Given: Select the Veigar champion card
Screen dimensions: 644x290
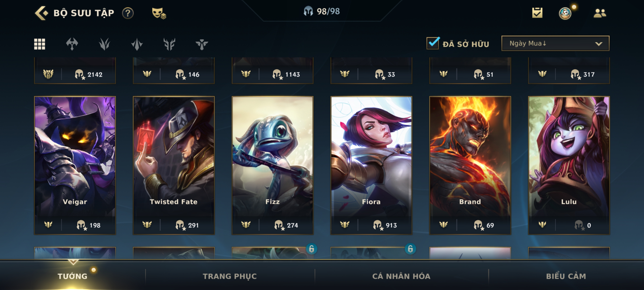Looking at the screenshot, I should click(75, 165).
